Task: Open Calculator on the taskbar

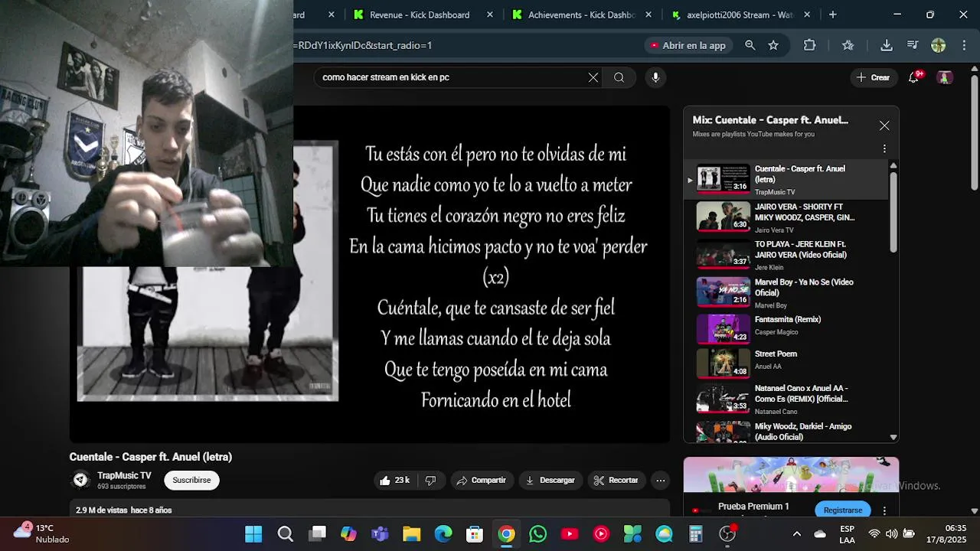Action: [696, 534]
